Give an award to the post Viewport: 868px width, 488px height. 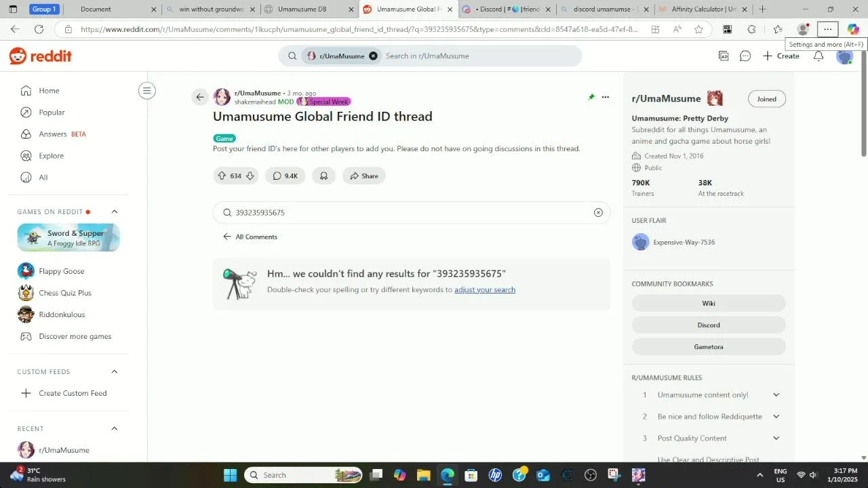coord(324,176)
